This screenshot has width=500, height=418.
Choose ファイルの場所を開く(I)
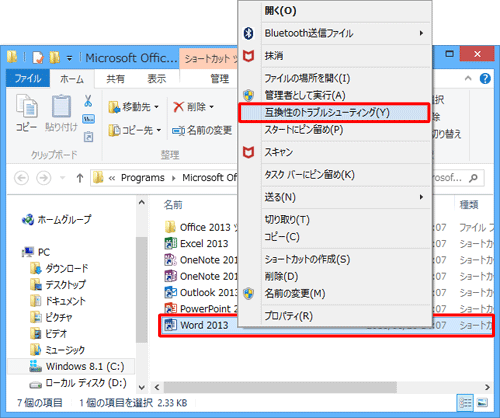(x=335, y=78)
